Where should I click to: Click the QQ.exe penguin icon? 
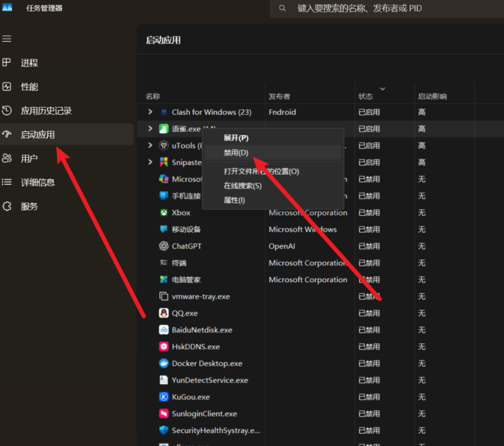point(164,312)
